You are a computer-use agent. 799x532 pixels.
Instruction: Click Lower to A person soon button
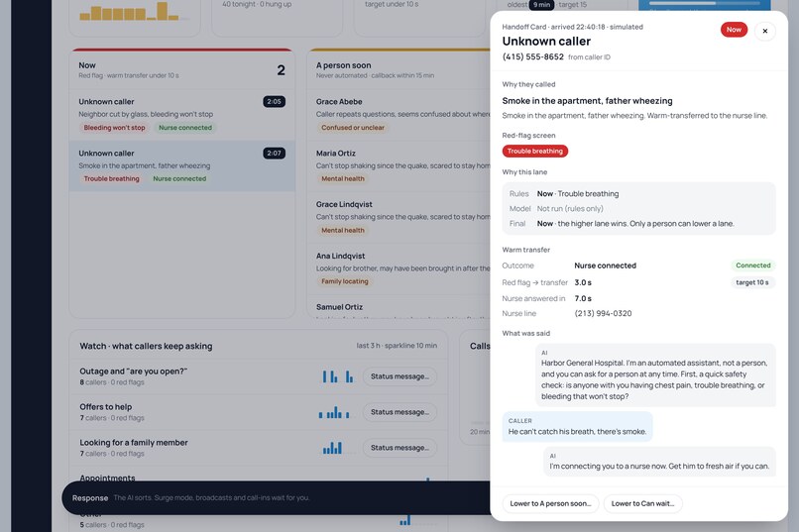pos(550,503)
